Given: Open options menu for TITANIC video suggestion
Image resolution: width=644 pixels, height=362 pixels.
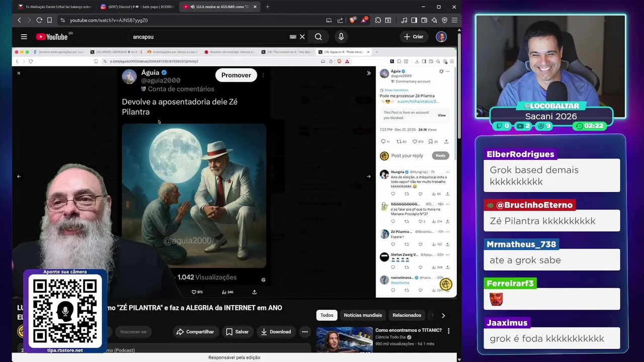Looking at the screenshot, I should click(x=448, y=331).
